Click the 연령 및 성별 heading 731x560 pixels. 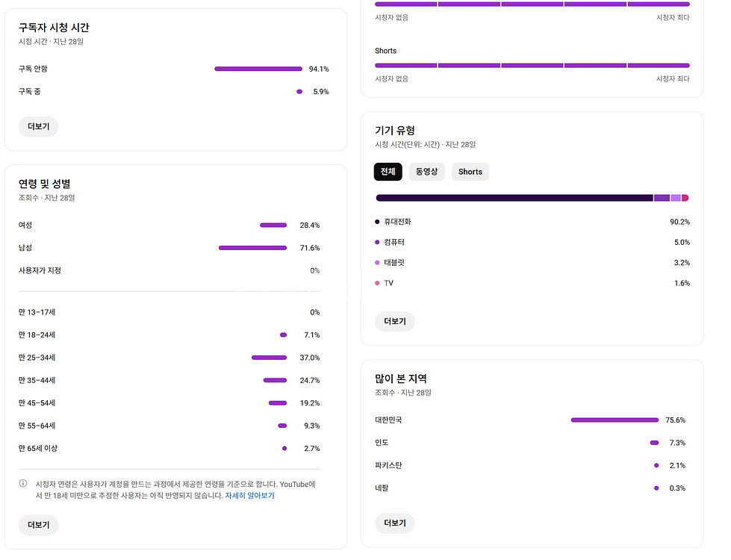[44, 184]
